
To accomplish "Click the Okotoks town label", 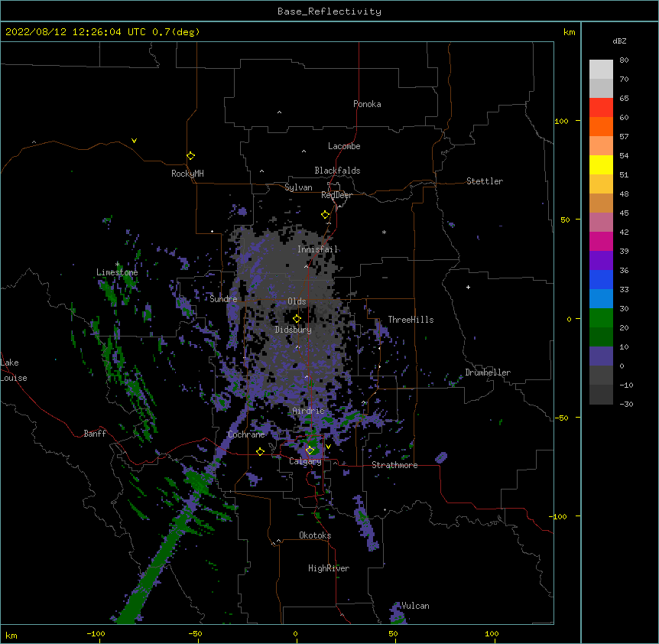I will coord(315,535).
